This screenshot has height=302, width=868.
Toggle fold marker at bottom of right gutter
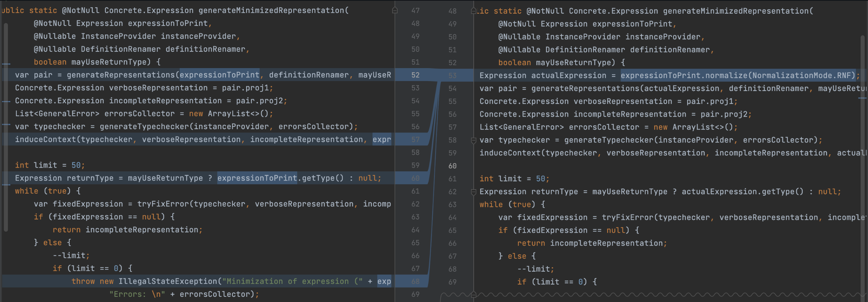point(473,295)
